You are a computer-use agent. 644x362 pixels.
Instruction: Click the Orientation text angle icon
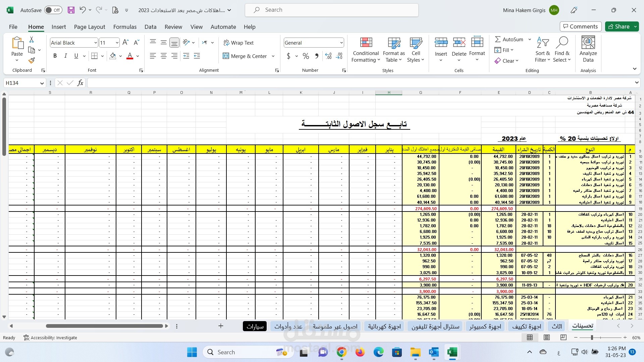click(x=186, y=43)
